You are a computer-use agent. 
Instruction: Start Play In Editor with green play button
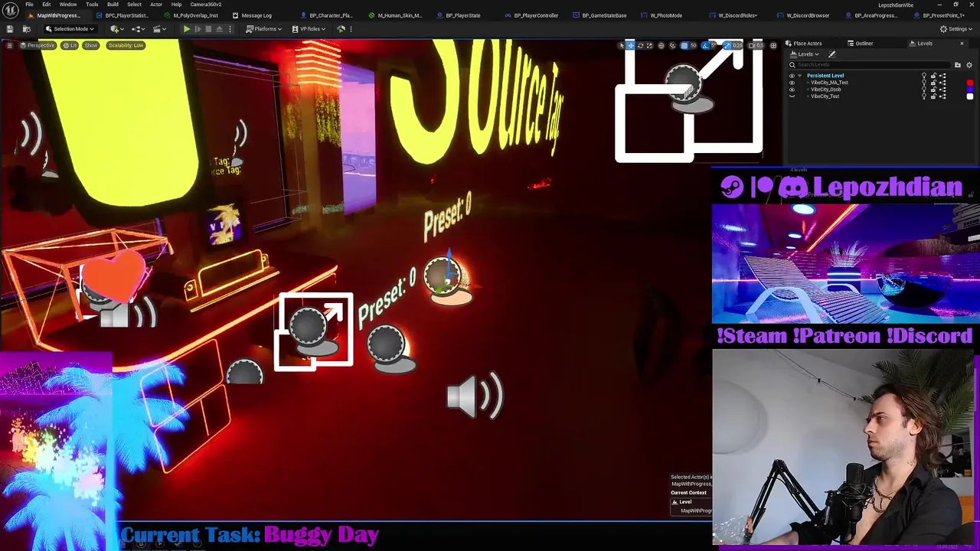[x=187, y=29]
